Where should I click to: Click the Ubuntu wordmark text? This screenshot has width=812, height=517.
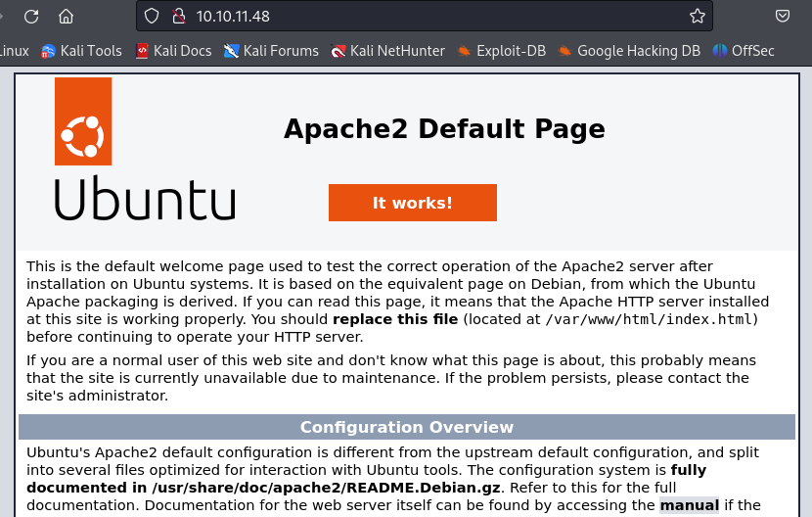(145, 198)
